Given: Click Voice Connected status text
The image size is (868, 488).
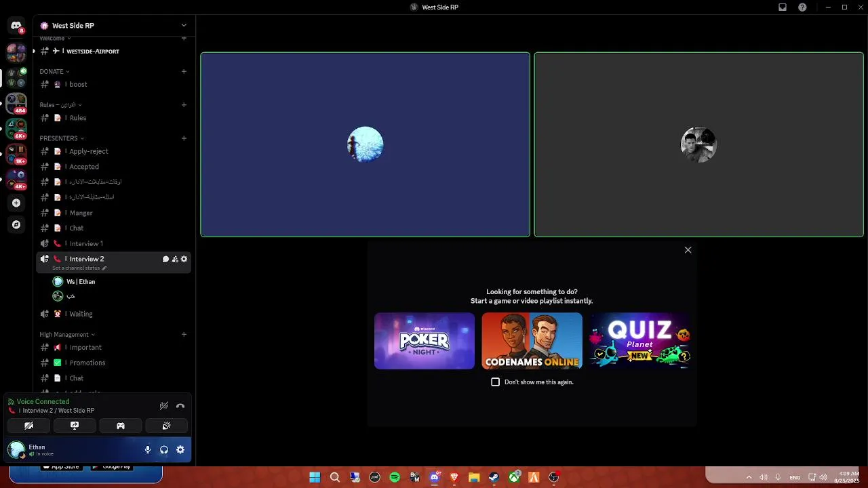Looking at the screenshot, I should pos(43,401).
